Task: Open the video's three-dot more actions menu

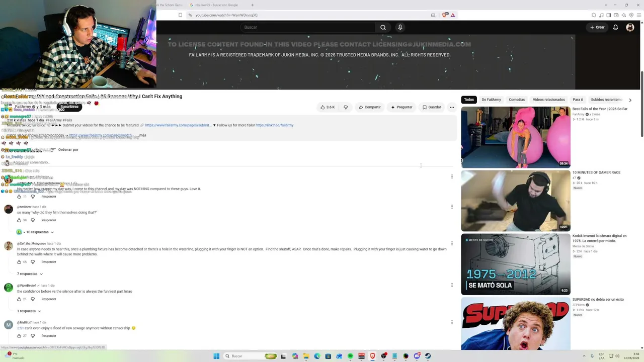Action: point(452,107)
